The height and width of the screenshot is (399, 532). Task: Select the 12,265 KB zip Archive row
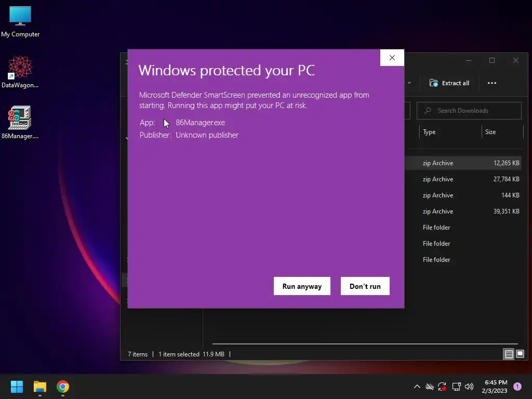click(464, 163)
